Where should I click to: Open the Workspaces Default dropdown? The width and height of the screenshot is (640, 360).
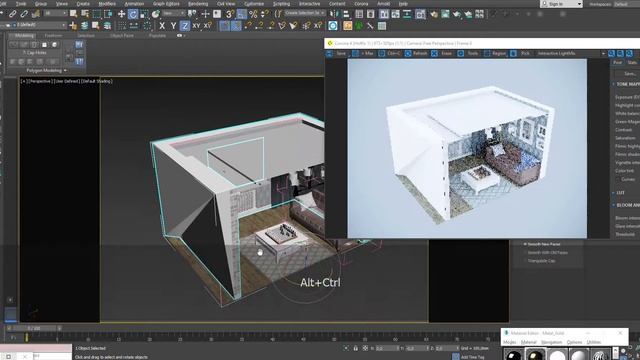point(626,4)
